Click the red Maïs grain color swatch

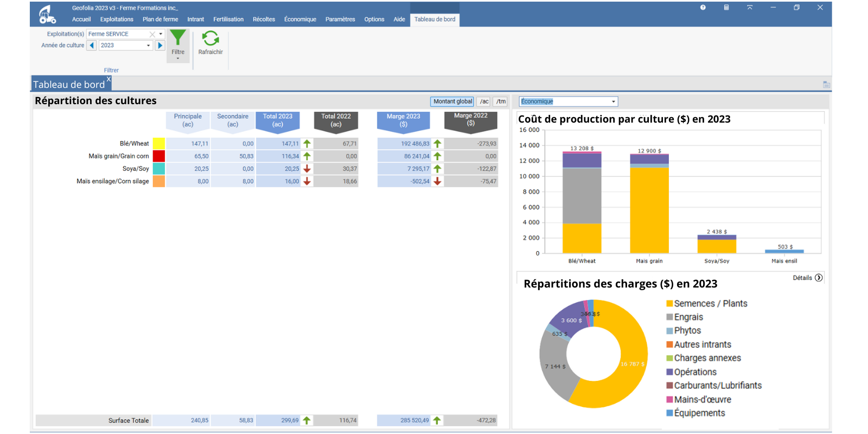(159, 156)
